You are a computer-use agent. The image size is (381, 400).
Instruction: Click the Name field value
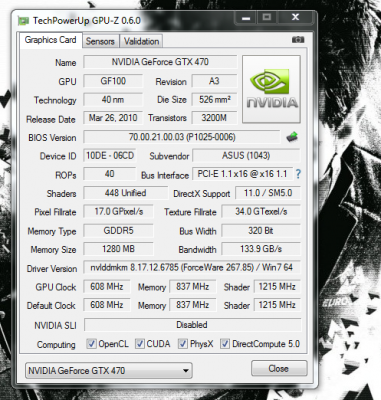click(160, 62)
